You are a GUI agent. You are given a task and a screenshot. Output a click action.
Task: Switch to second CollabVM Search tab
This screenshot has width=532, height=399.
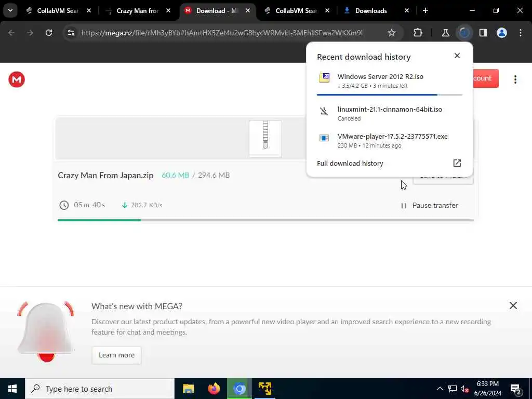(297, 10)
